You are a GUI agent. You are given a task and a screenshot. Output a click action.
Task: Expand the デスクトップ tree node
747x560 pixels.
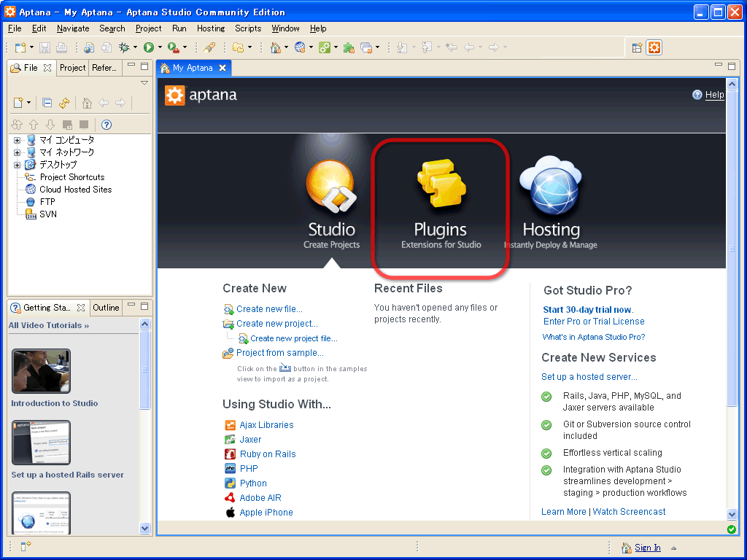tap(18, 165)
